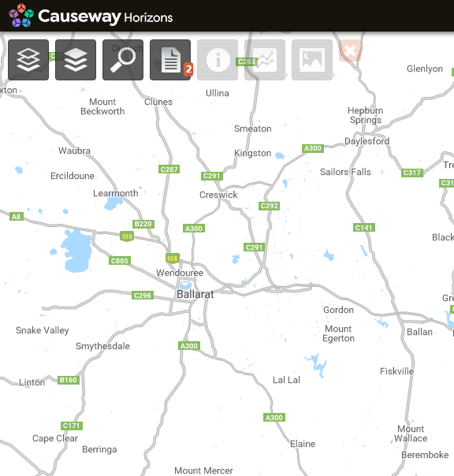Click the A300 shield near Elaine
The image size is (454, 476).
point(274,418)
